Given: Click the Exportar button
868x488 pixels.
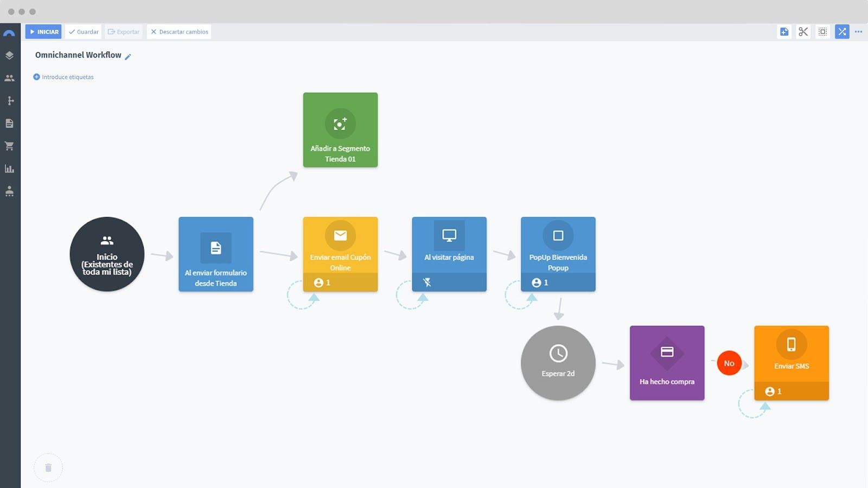Looking at the screenshot, I should 124,31.
